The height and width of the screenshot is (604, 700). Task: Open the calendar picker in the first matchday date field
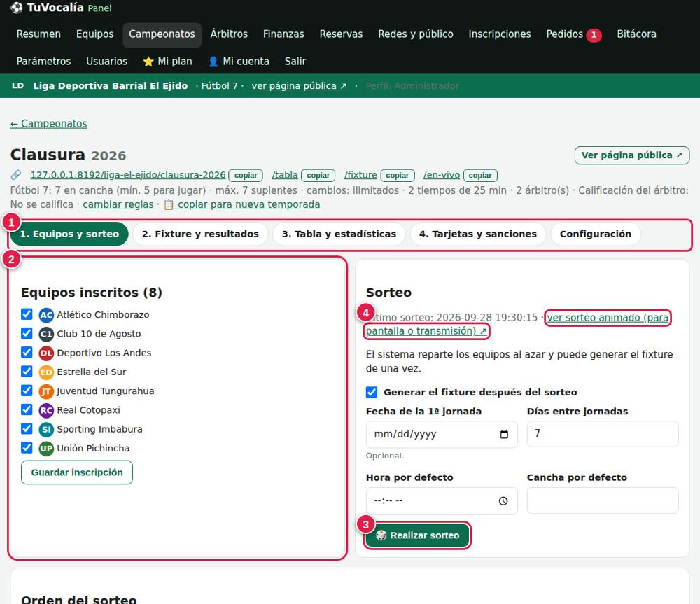[504, 435]
